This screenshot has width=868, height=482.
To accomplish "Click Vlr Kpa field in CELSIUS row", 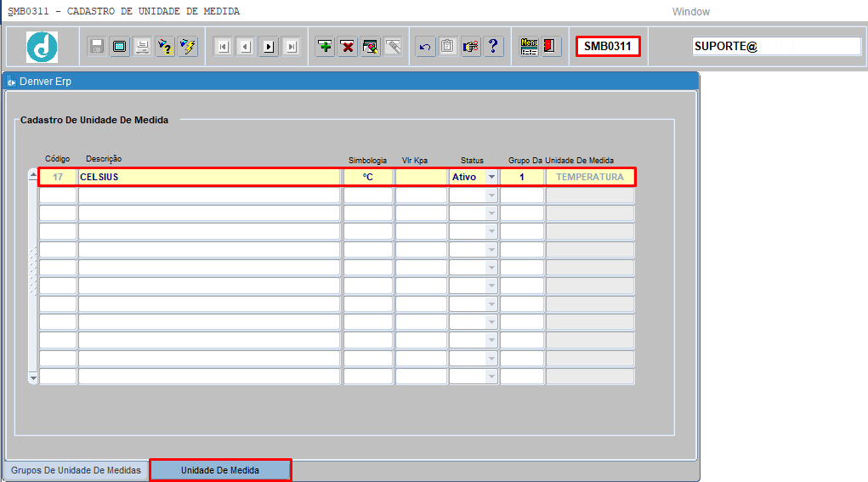I will pyautogui.click(x=422, y=177).
